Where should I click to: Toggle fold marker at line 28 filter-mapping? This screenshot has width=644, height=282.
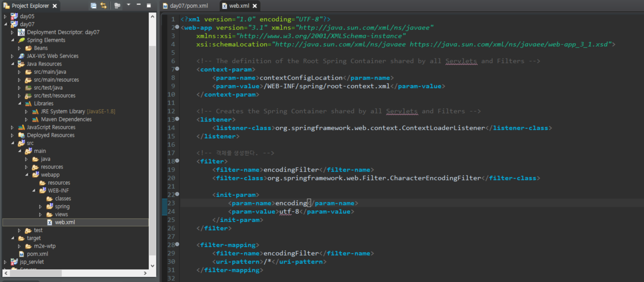177,245
